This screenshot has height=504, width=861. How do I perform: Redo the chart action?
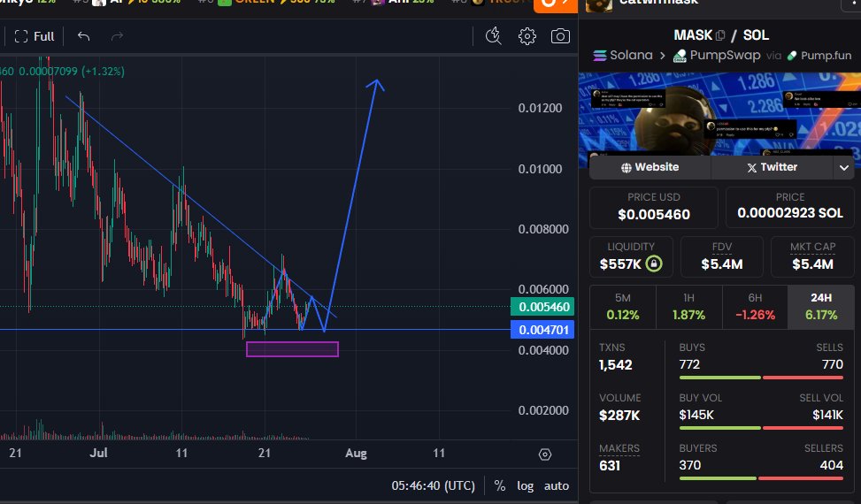pyautogui.click(x=117, y=37)
